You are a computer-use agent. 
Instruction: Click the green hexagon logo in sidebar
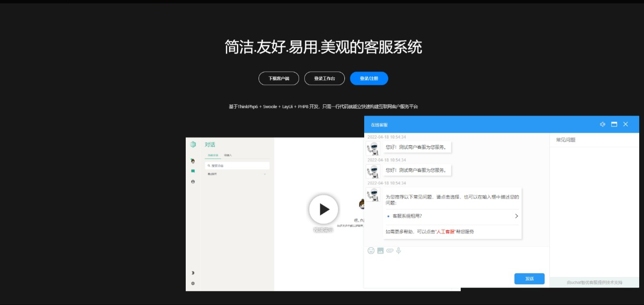point(193,144)
